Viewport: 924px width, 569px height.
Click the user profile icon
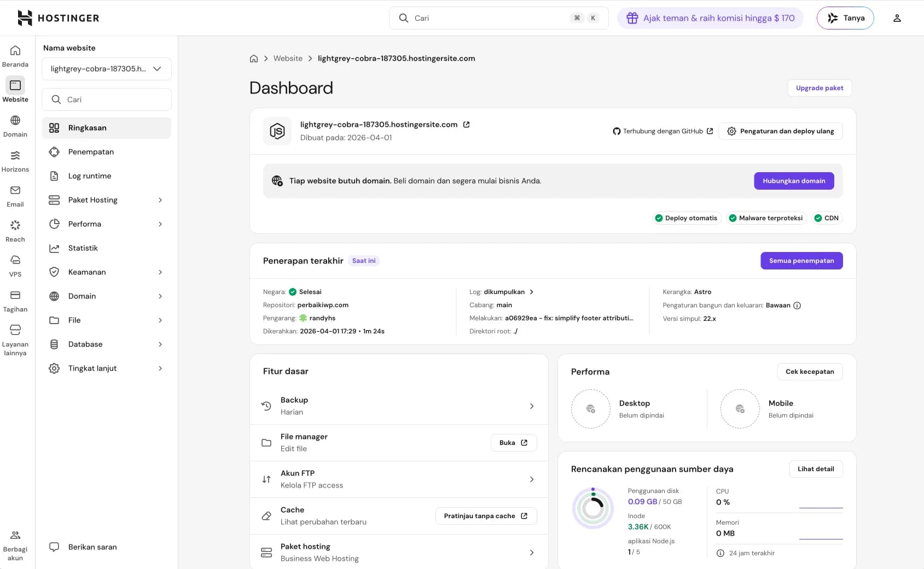click(x=897, y=18)
